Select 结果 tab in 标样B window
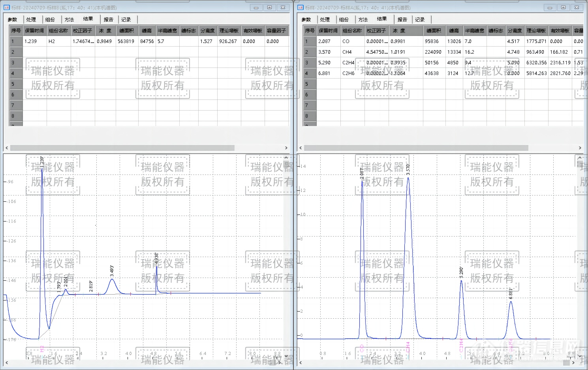 (x=88, y=19)
